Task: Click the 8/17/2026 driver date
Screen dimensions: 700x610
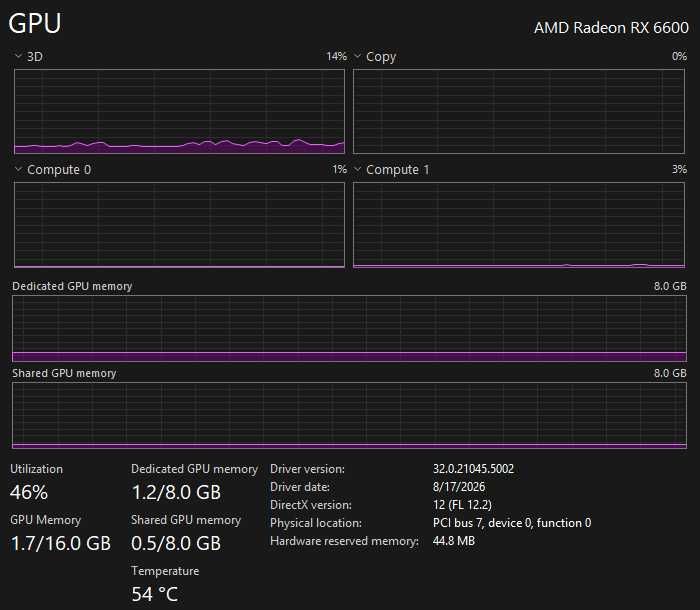Action: click(459, 486)
